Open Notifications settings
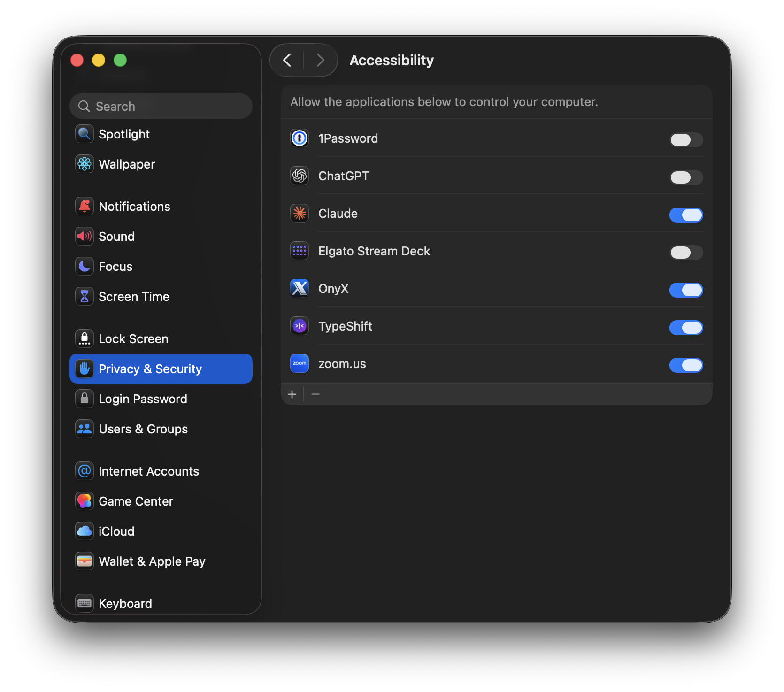Screen dimensions: 784x692 134,206
